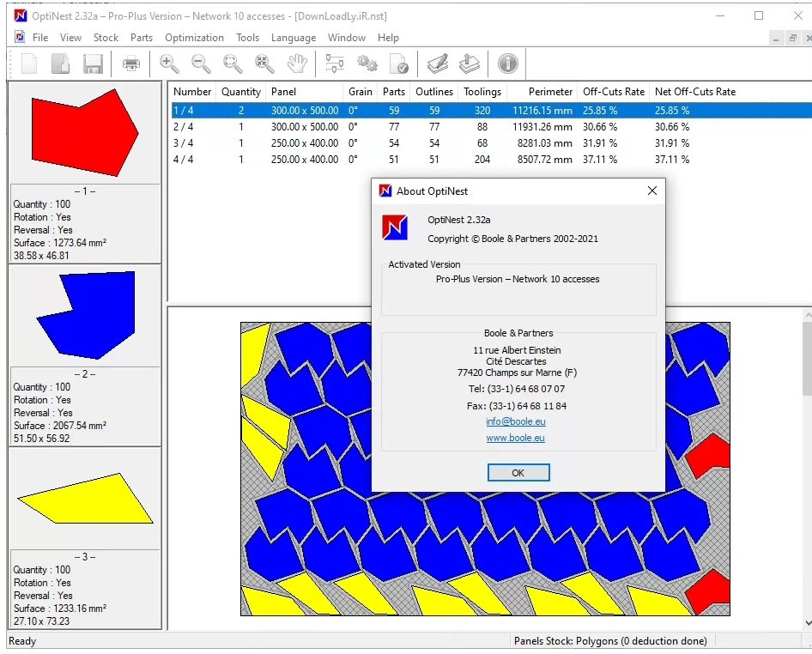Select panel row 2 / 4
The height and width of the screenshot is (654, 812).
pos(492,127)
